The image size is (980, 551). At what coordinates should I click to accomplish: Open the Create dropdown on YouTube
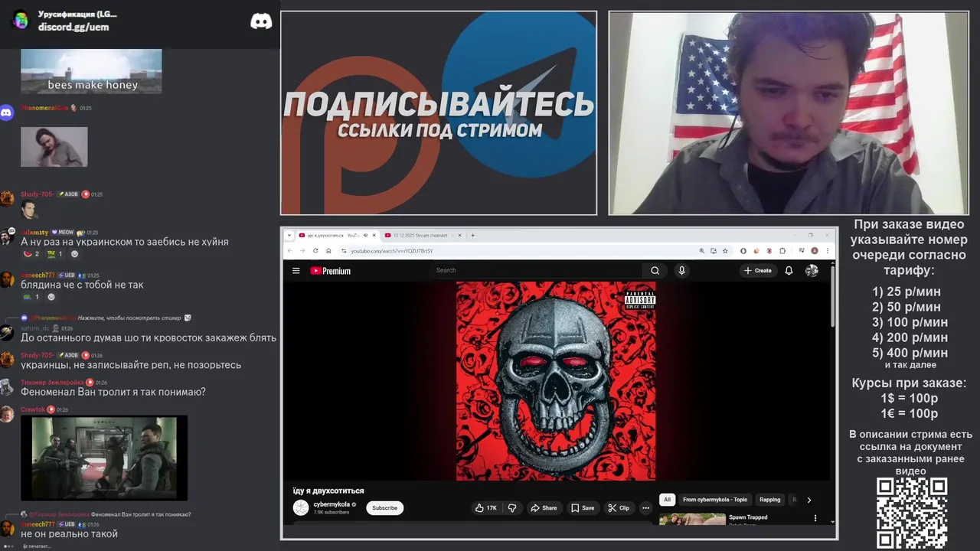point(758,270)
